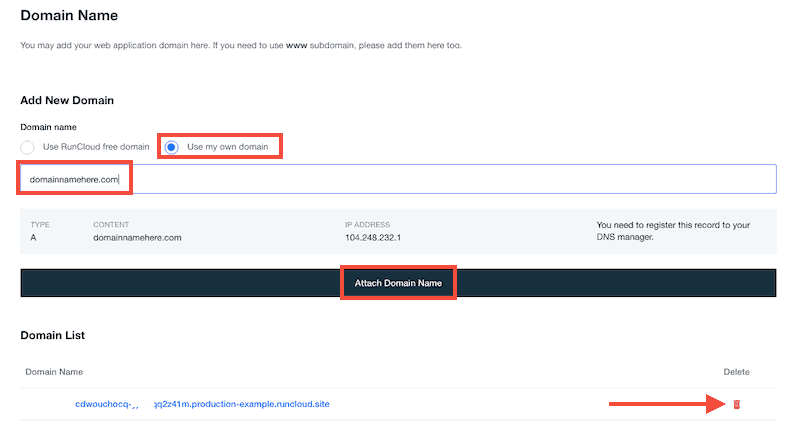Click the CONTENT column header in DNS record
This screenshot has height=421, width=790.
click(111, 225)
